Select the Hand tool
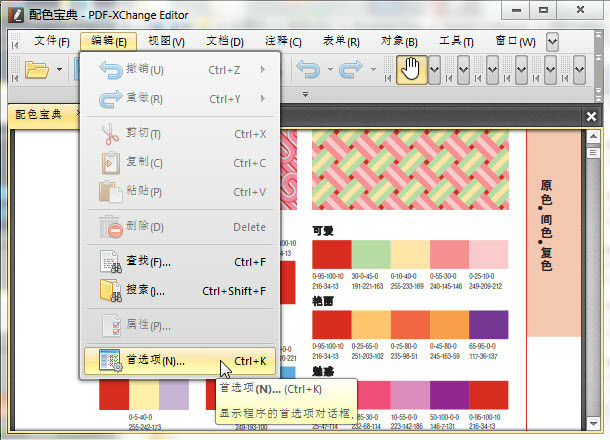 point(410,70)
